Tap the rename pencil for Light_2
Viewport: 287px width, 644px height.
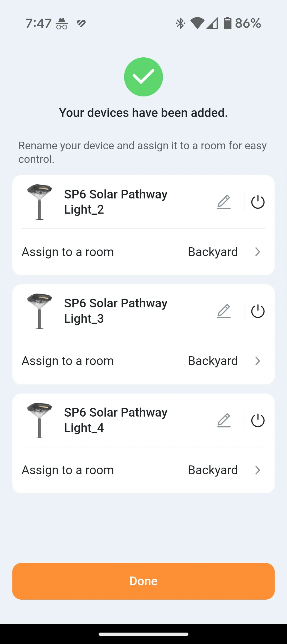(224, 202)
